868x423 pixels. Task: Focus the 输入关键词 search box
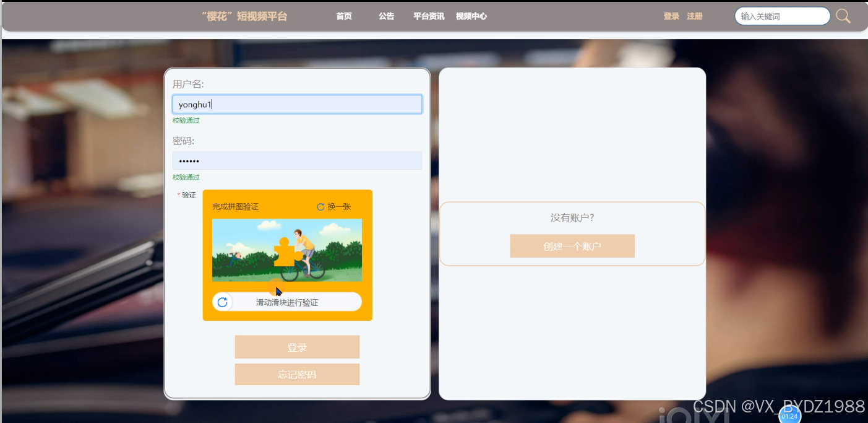[783, 16]
